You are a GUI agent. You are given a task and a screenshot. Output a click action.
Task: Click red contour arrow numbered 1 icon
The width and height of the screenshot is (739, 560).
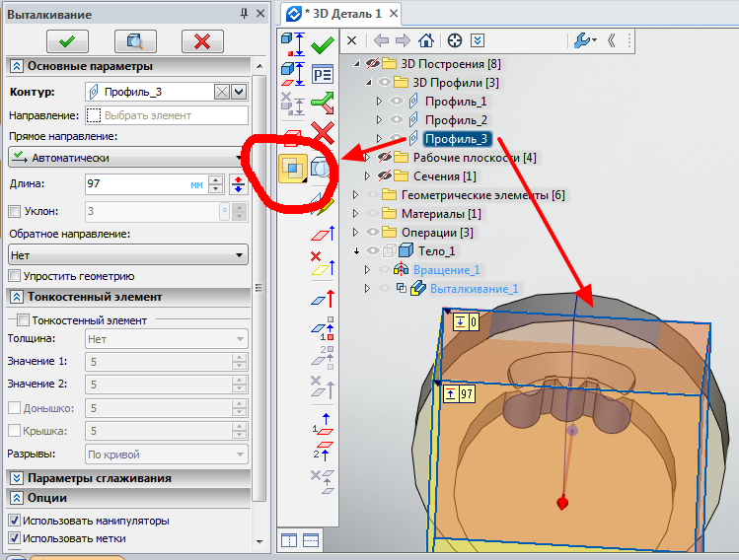pos(323,424)
